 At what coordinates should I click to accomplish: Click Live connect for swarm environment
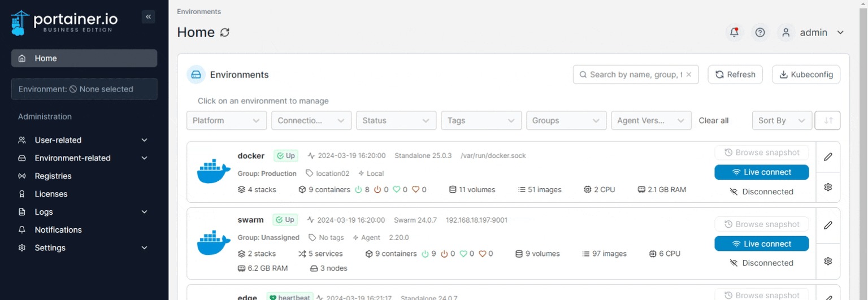[761, 244]
